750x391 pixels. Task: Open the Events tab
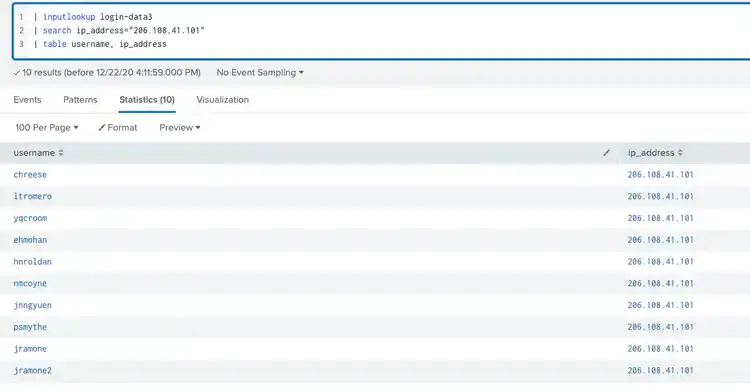[27, 100]
